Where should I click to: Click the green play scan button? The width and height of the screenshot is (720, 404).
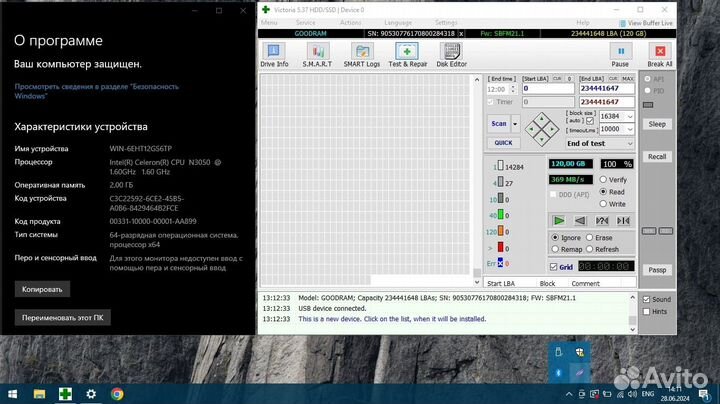point(559,220)
